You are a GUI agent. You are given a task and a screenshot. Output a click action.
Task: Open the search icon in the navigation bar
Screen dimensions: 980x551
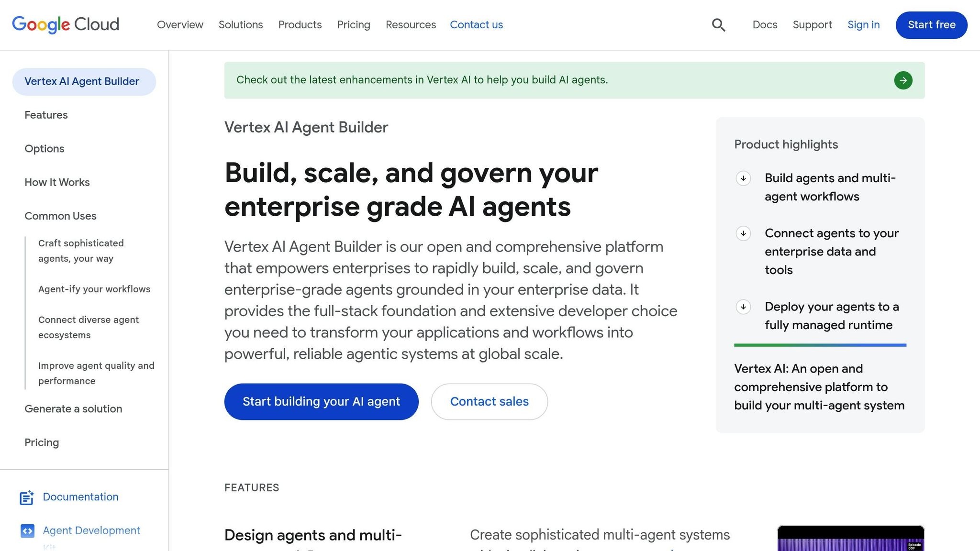[718, 24]
